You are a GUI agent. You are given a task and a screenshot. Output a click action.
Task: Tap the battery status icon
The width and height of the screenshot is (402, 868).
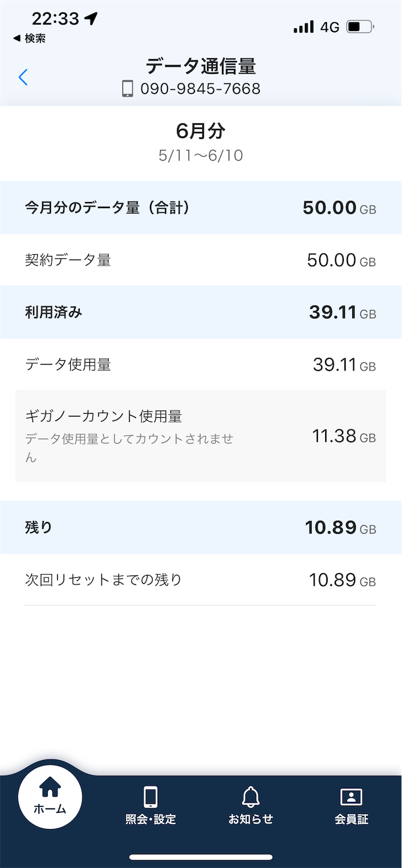point(360,27)
